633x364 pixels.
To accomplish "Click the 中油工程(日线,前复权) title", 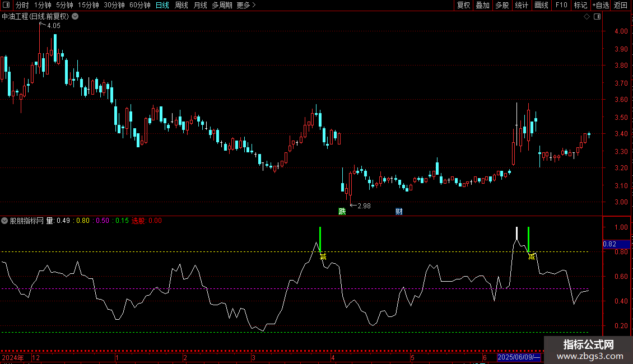I will pyautogui.click(x=35, y=17).
